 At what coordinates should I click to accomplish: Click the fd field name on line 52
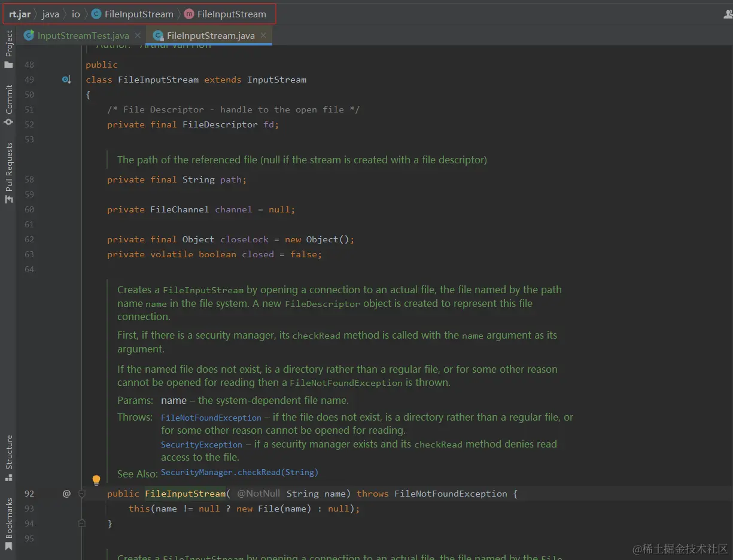coord(269,124)
